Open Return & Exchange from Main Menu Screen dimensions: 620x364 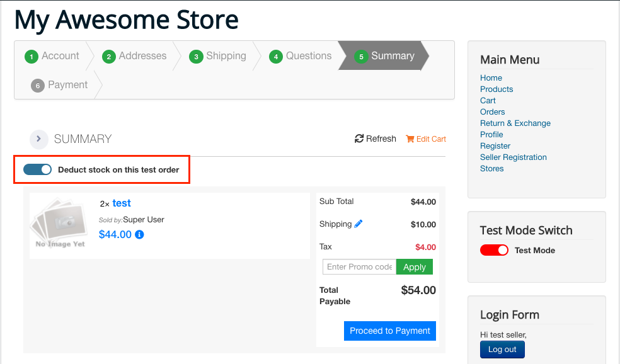[515, 123]
